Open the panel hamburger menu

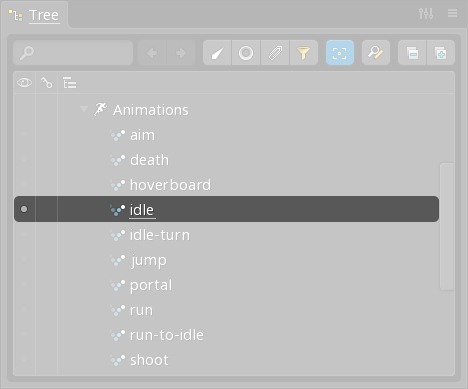pyautogui.click(x=452, y=13)
